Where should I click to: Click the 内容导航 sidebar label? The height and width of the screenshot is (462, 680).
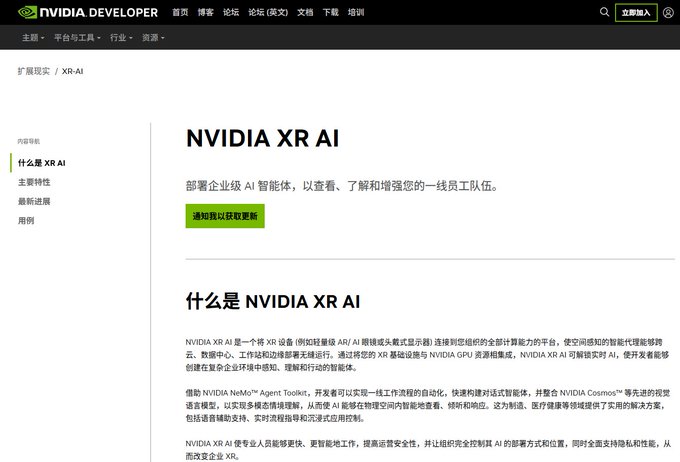29,141
